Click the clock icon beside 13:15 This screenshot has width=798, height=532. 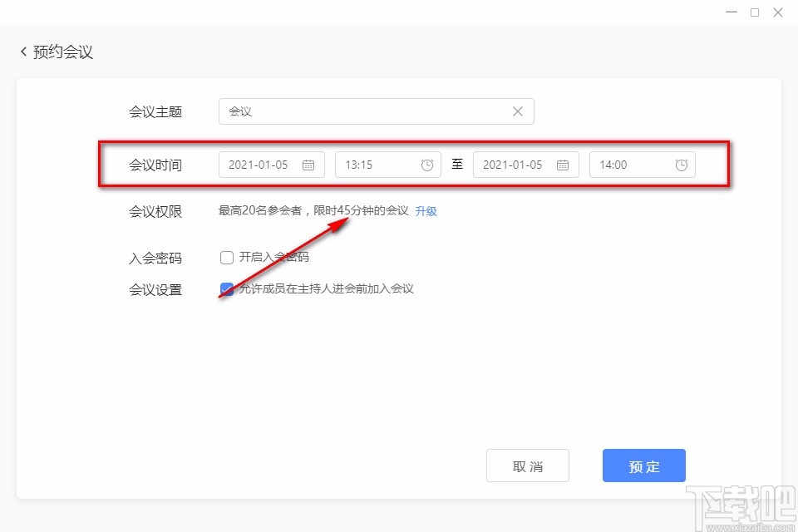click(x=427, y=165)
